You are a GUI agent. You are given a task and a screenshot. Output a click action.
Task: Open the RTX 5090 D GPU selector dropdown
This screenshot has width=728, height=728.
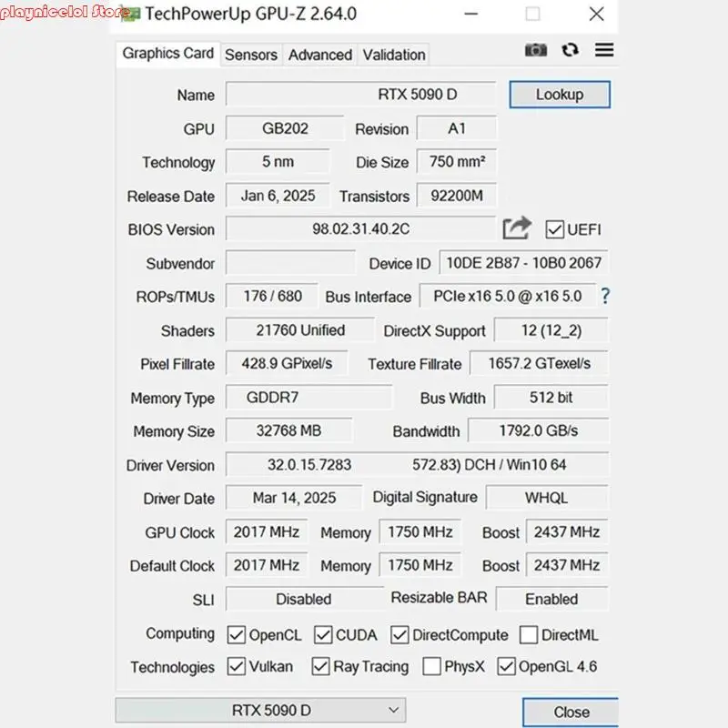pyautogui.click(x=260, y=710)
